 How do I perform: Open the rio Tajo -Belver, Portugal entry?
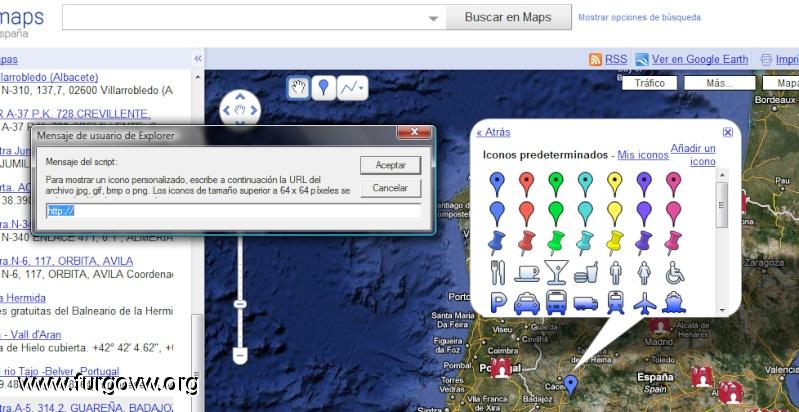[60, 371]
